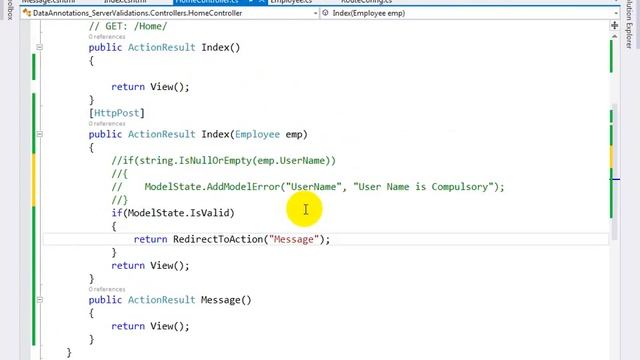Open the Toolbox side tab
This screenshot has height=360, width=640.
click(x=10, y=10)
